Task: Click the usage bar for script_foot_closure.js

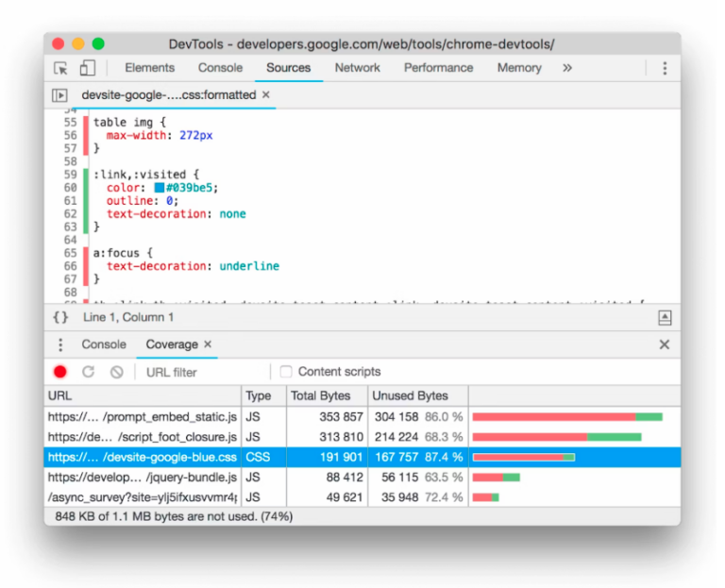Action: 557,437
